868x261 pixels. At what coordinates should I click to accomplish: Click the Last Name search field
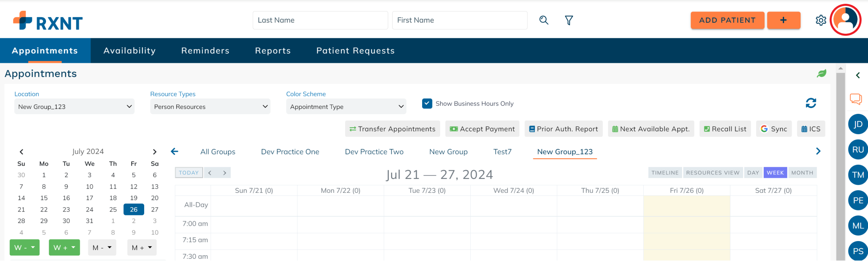pyautogui.click(x=320, y=20)
